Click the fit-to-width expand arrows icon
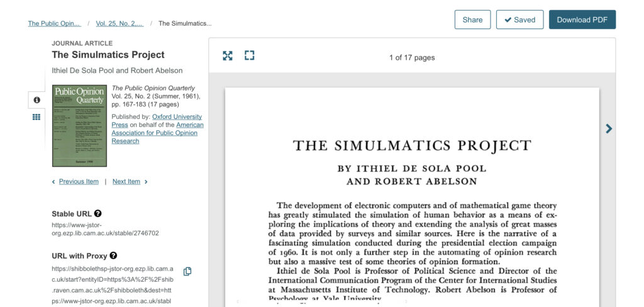 228,55
